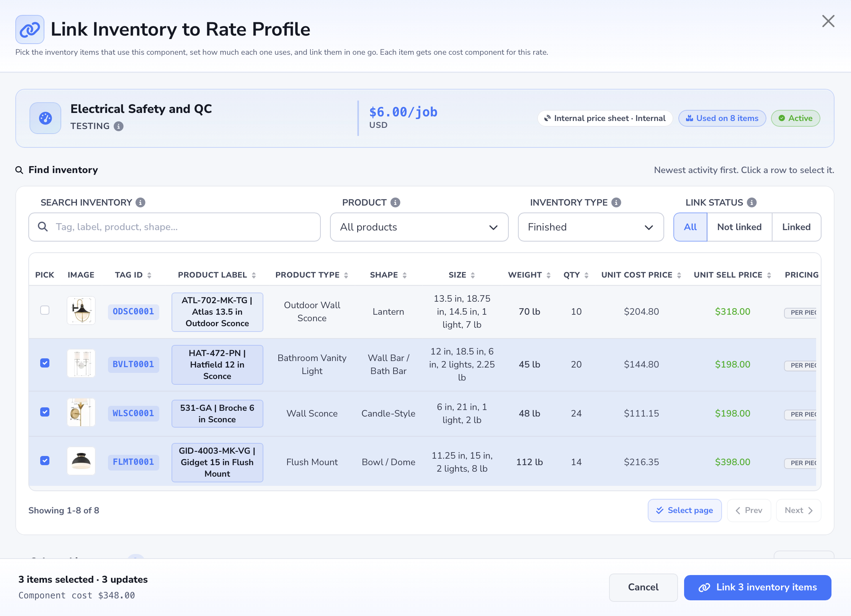The image size is (851, 616).
Task: Click the Hatfield 12 in Sconce product label
Action: pyautogui.click(x=217, y=365)
